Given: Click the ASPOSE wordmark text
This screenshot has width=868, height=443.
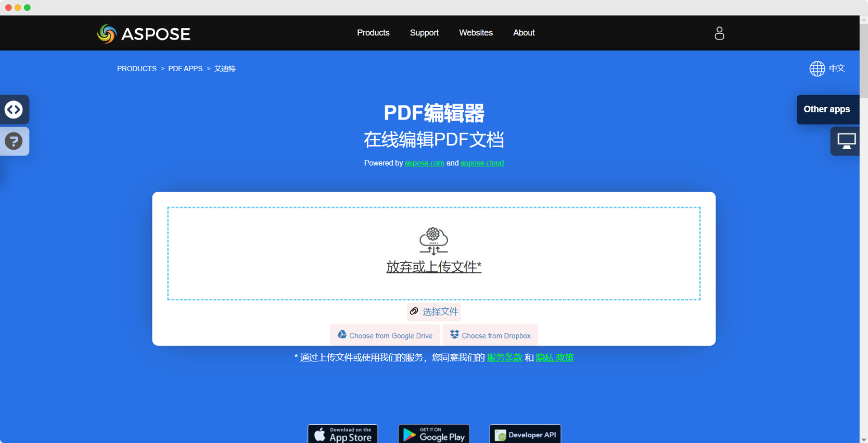Looking at the screenshot, I should point(156,34).
